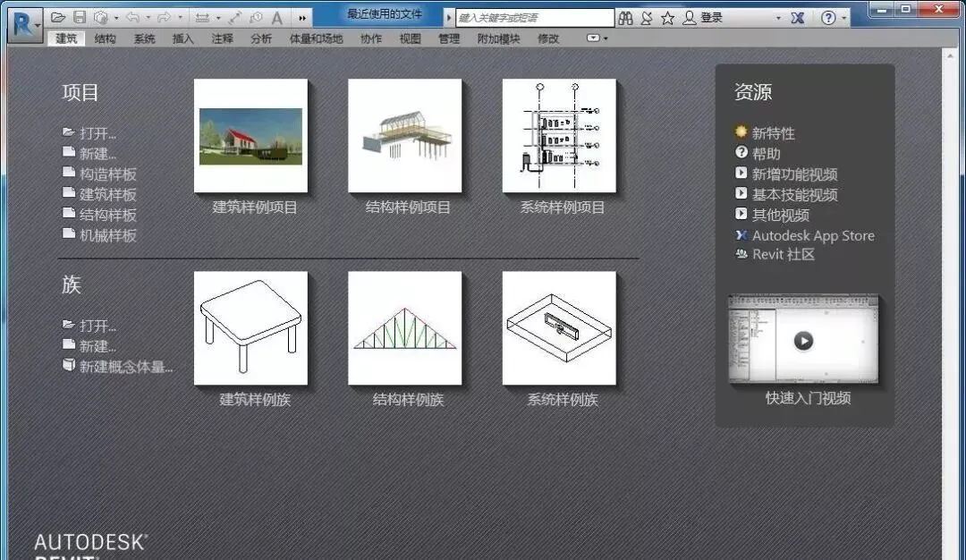The image size is (966, 560).
Task: Switch to the 系统 ribbon tab
Action: 144,38
